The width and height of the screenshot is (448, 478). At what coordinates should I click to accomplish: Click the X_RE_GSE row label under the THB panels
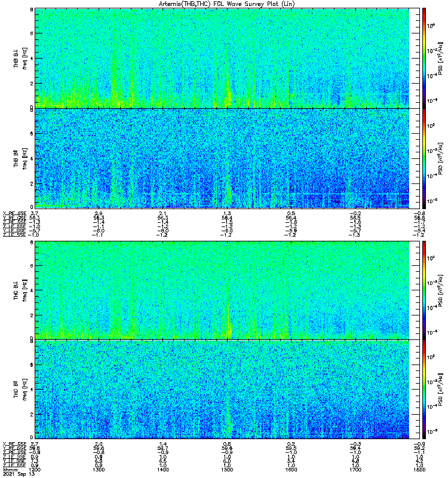point(14,213)
